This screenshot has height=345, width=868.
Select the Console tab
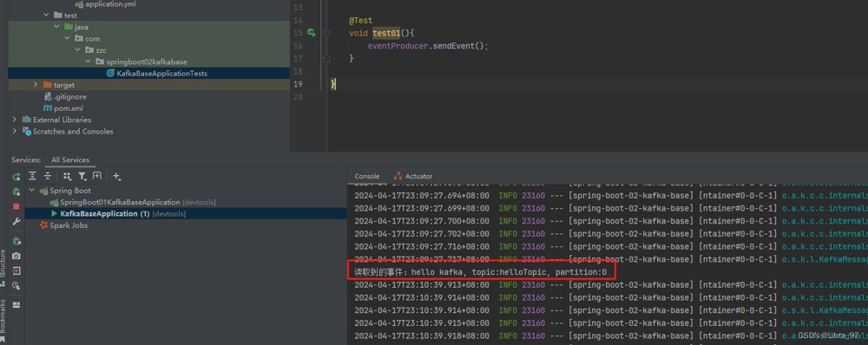[367, 176]
